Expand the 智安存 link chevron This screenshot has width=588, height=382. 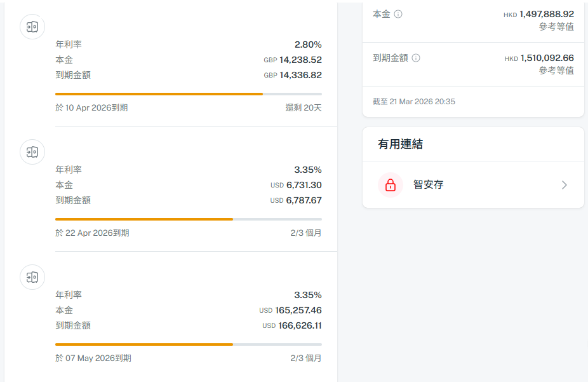(x=565, y=185)
